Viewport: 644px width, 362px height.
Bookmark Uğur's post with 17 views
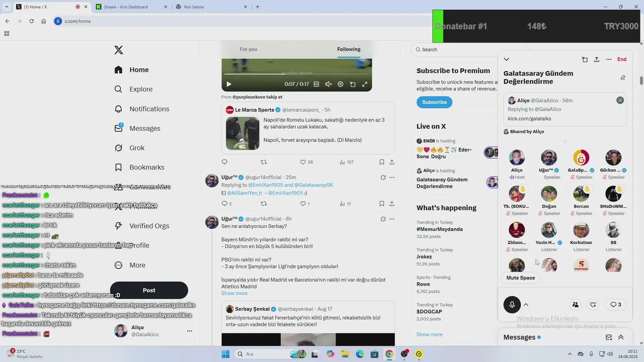pos(382,204)
